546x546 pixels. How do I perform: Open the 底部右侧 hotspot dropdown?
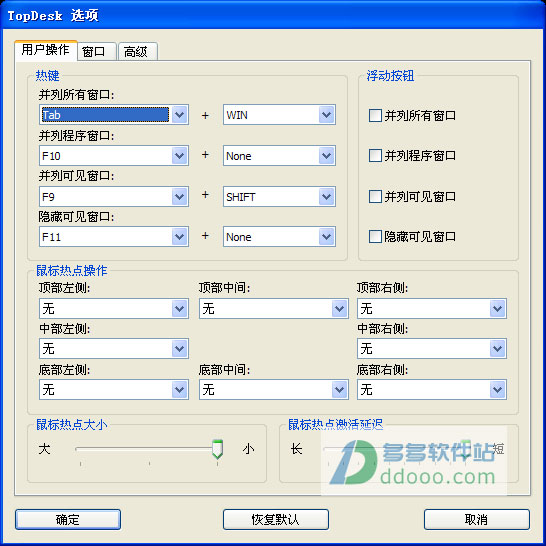click(x=432, y=389)
